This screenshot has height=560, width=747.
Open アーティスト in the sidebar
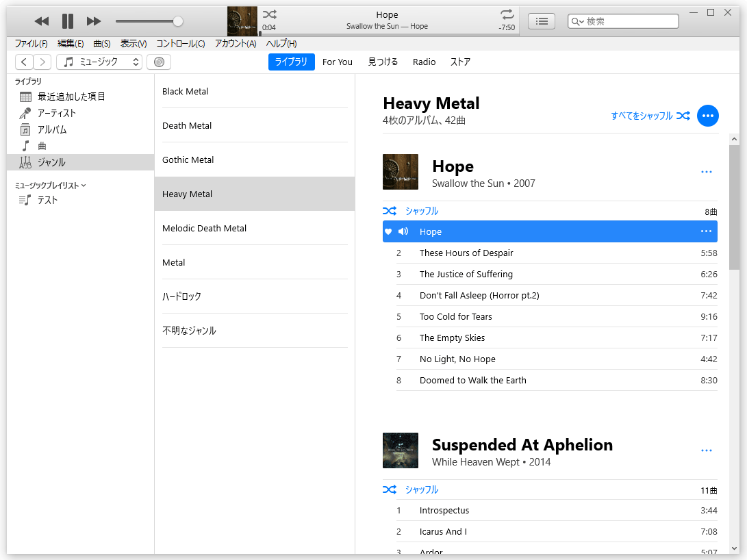[x=80, y=114]
